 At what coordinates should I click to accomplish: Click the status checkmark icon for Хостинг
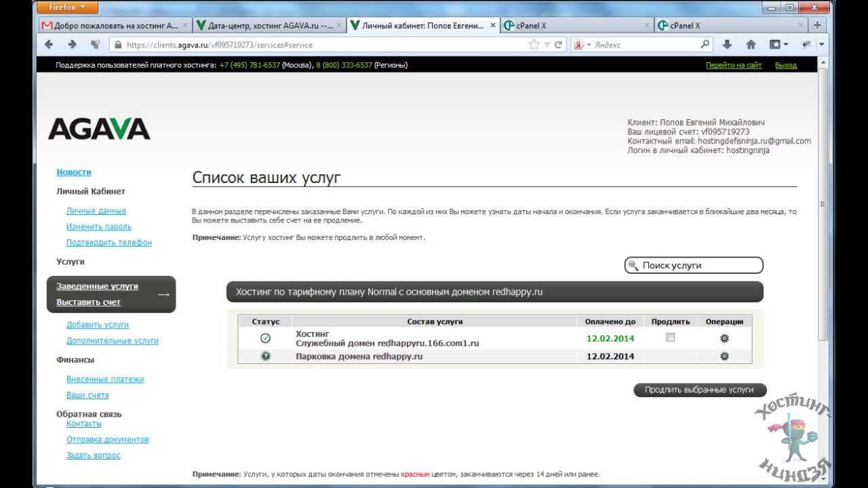pos(265,338)
